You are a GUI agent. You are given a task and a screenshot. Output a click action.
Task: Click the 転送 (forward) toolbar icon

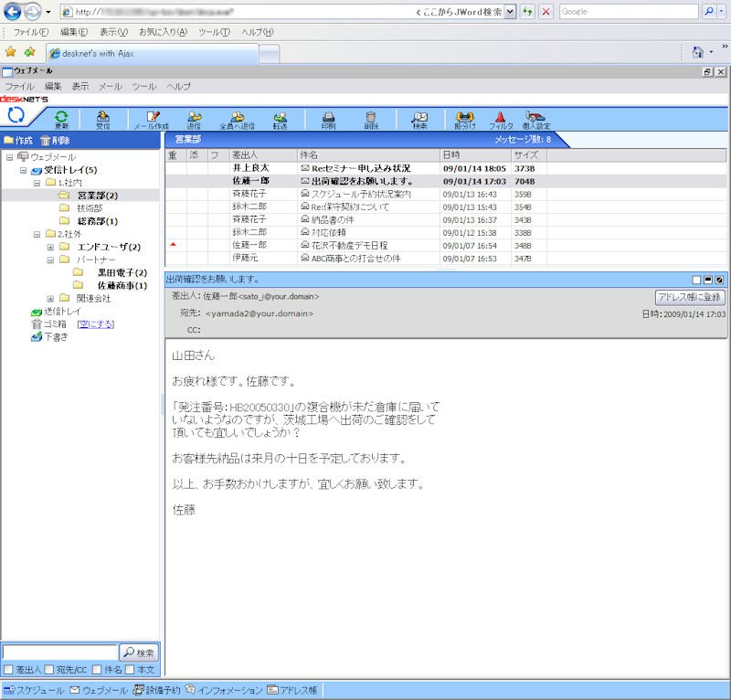click(281, 120)
